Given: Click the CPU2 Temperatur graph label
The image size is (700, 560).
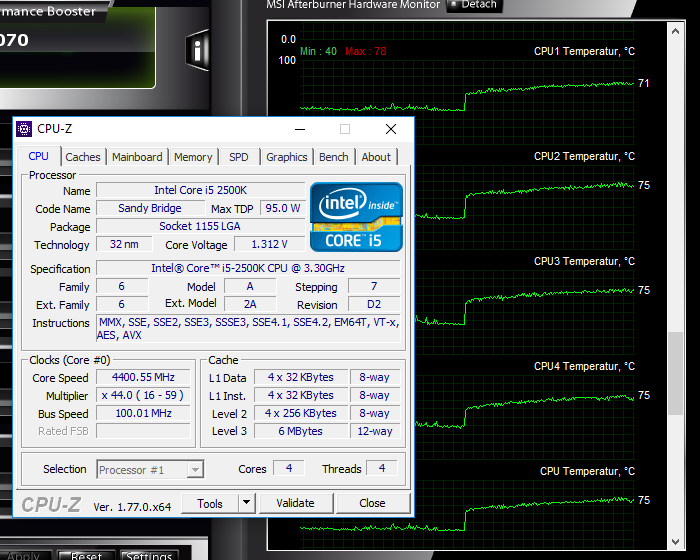Looking at the screenshot, I should [x=584, y=156].
